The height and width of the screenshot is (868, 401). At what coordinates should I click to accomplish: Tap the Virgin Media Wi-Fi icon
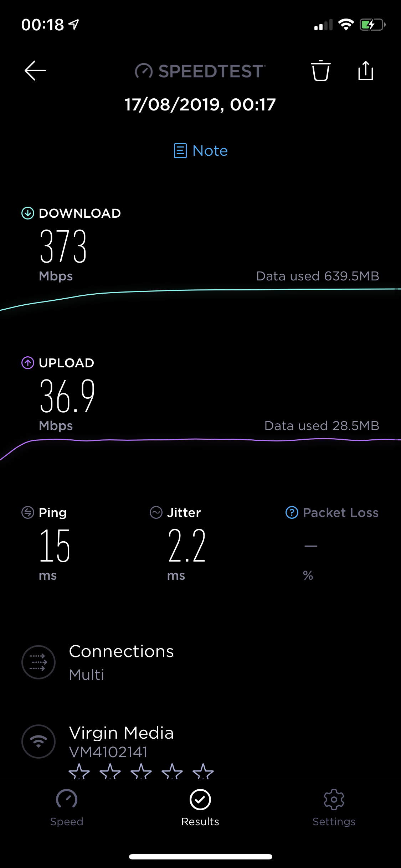38,742
